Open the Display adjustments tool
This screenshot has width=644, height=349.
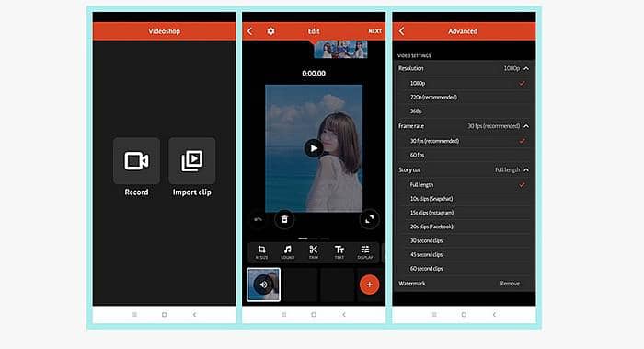coord(365,252)
